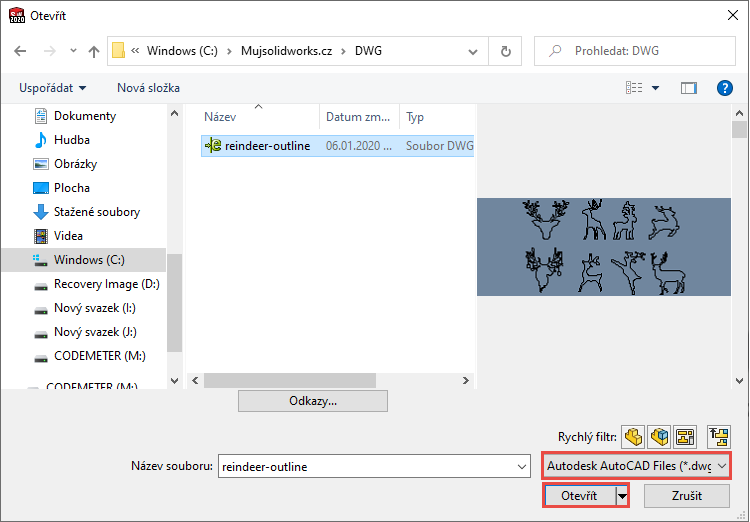Open Help with question mark icon
The width and height of the screenshot is (750, 522).
(725, 88)
